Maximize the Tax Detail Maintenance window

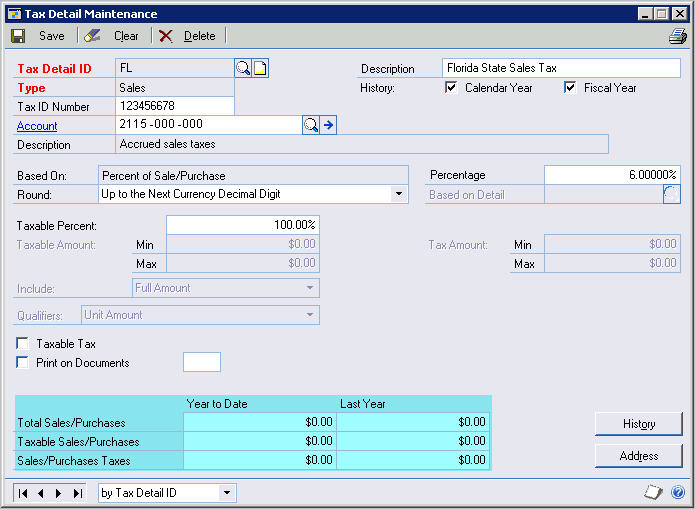[x=661, y=14]
